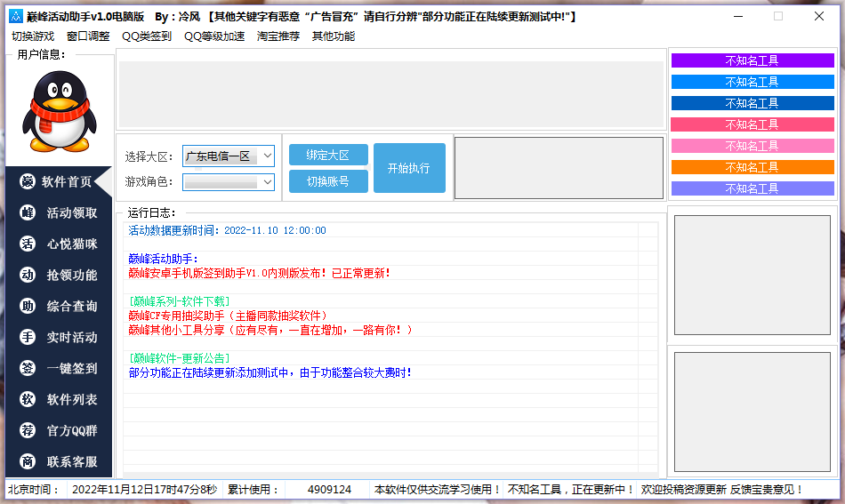Open the 心悦猫咪 sidebar tab
Image resolution: width=845 pixels, height=504 pixels.
coord(58,244)
